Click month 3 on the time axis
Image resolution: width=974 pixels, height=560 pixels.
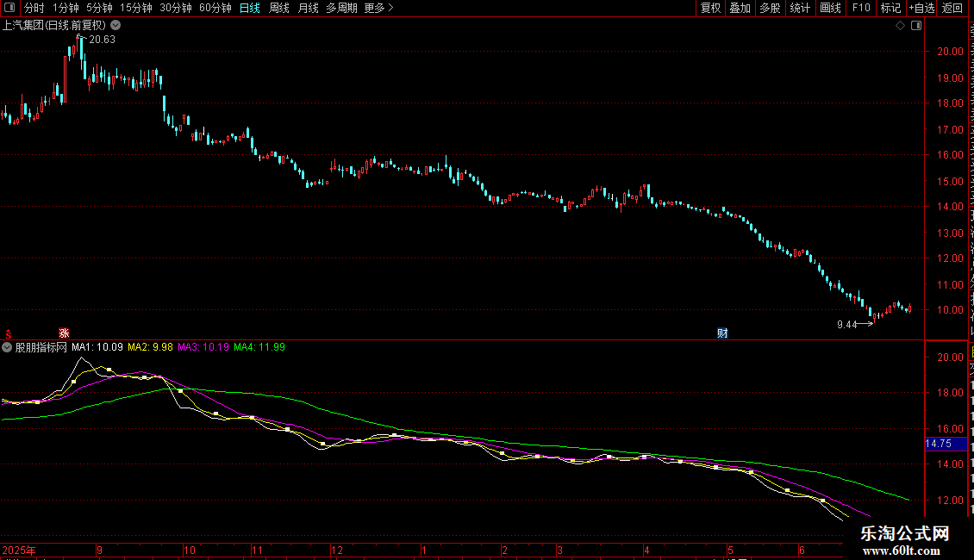pos(559,551)
